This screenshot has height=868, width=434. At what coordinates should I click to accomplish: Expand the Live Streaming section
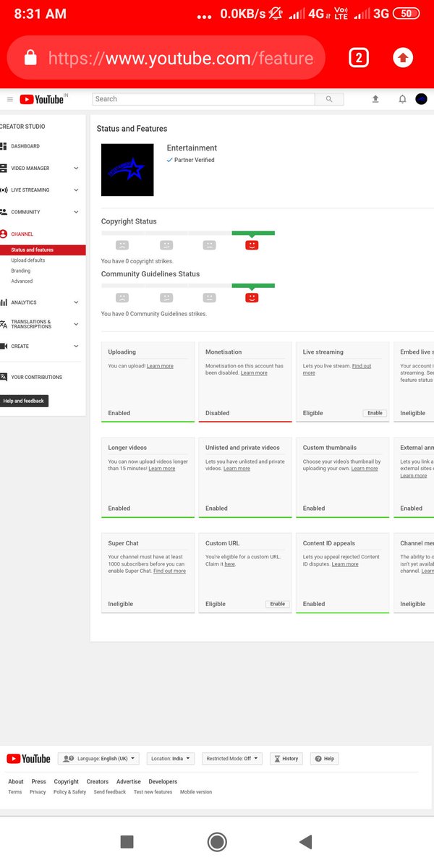pos(39,190)
